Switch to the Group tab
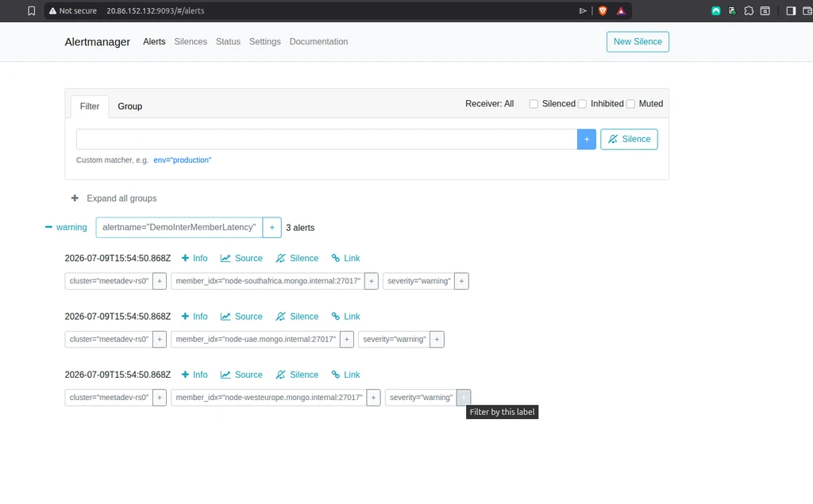Screen dimensions: 813x504 (129, 106)
